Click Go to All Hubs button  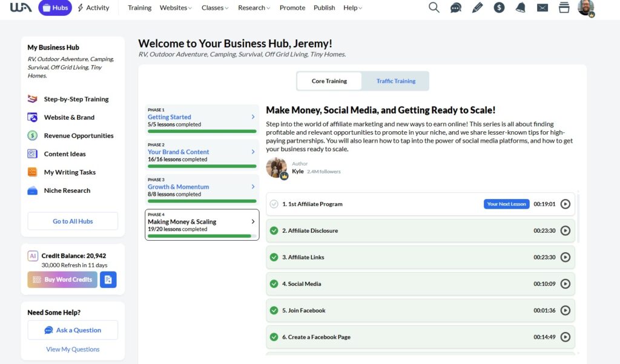[73, 221]
